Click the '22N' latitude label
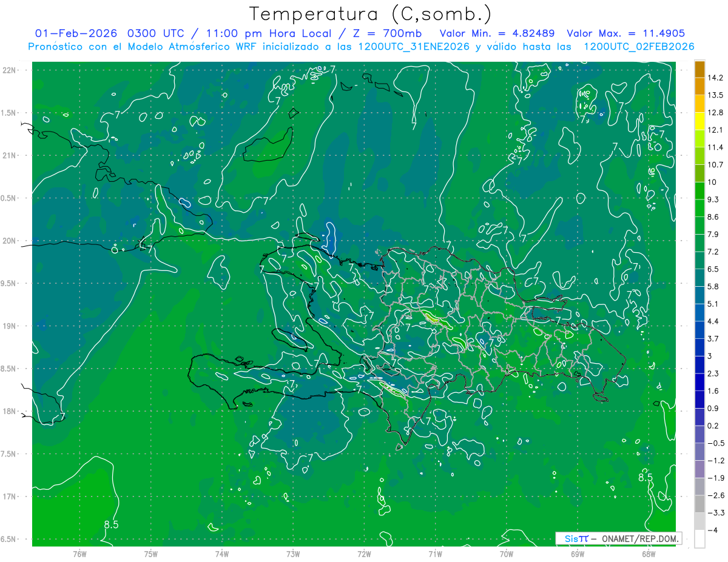 [10, 70]
